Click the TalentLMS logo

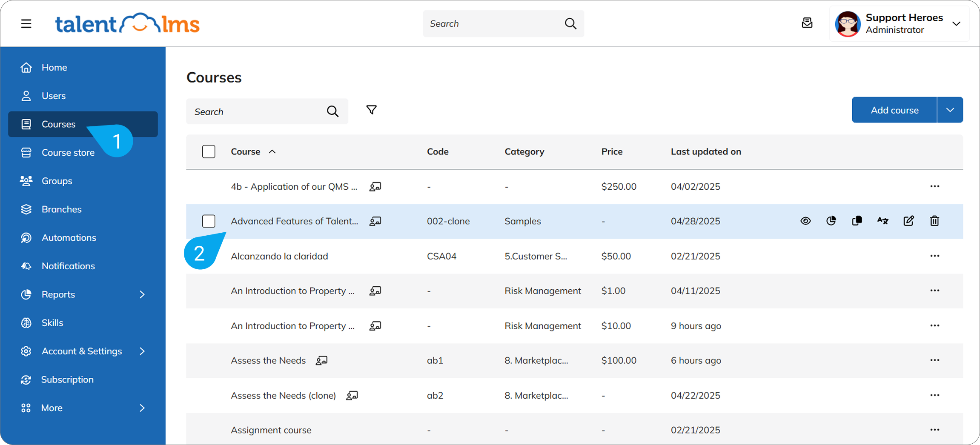[x=127, y=23]
